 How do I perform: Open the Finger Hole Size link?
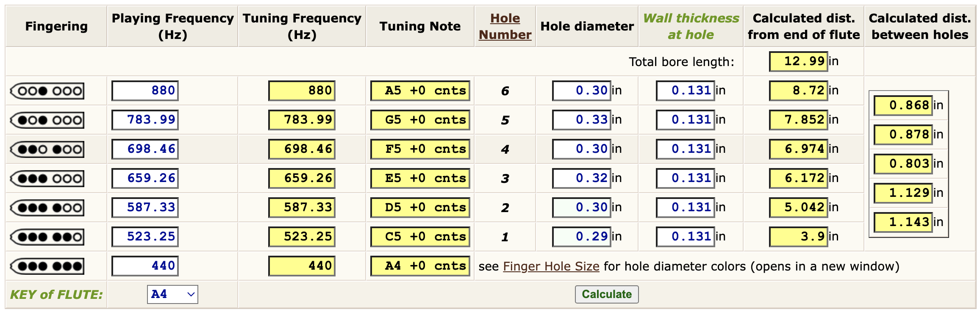(551, 266)
